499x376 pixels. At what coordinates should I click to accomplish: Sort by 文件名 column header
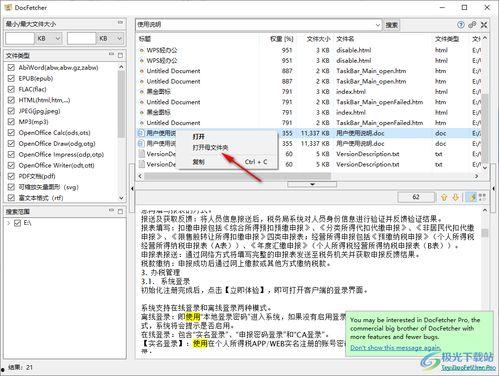pos(345,39)
